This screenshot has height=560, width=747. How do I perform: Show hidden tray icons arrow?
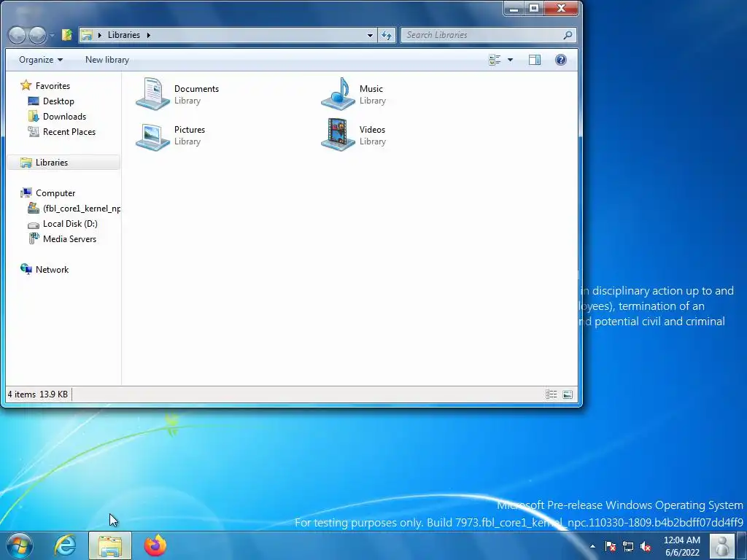[x=592, y=546]
